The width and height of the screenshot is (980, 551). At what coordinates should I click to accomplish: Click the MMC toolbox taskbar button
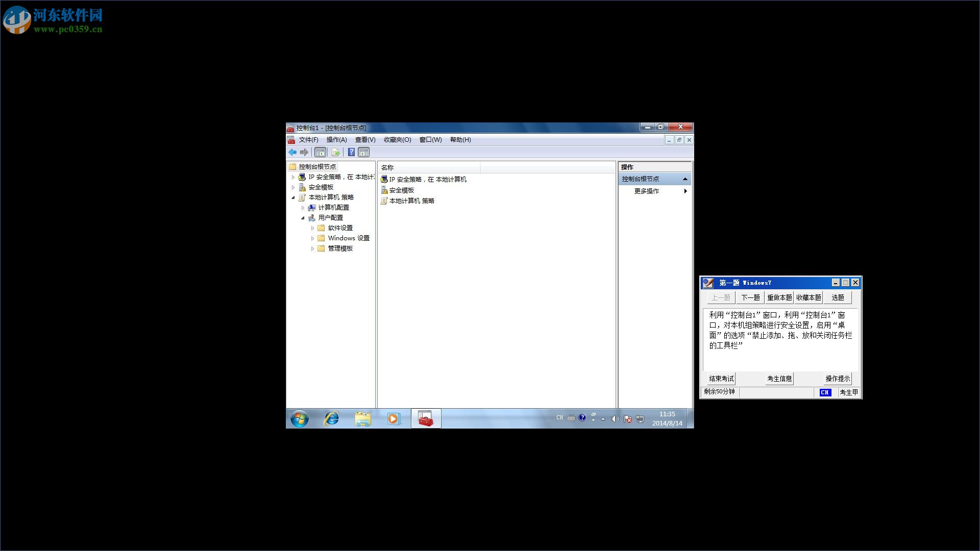(x=426, y=419)
